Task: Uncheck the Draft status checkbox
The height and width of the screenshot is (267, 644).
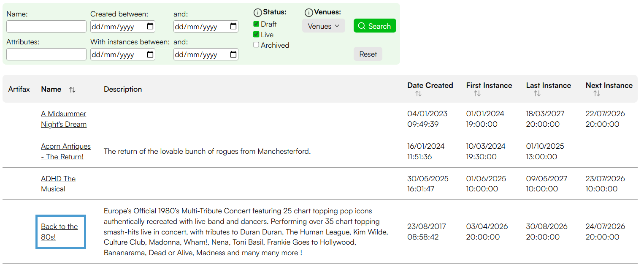Action: pyautogui.click(x=256, y=24)
